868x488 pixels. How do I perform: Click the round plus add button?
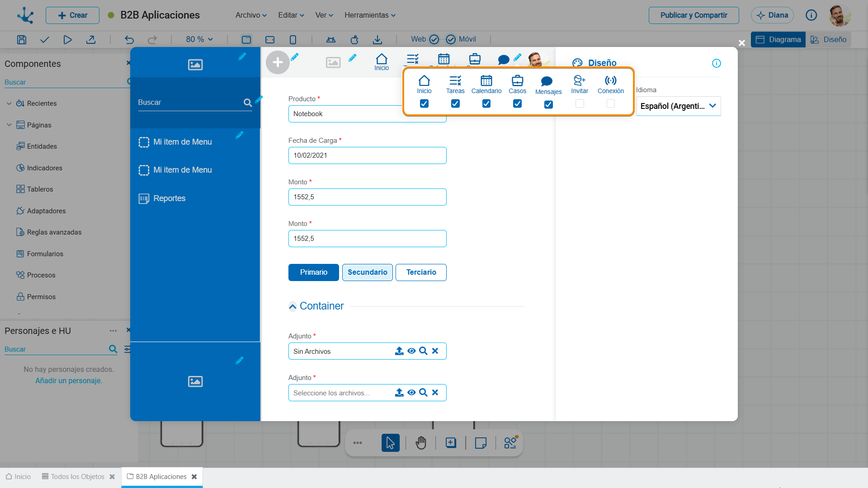pyautogui.click(x=278, y=62)
